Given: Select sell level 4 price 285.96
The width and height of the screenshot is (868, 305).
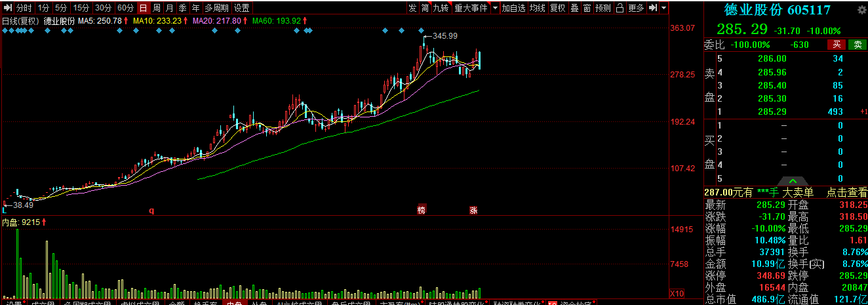Looking at the screenshot, I should [772, 72].
